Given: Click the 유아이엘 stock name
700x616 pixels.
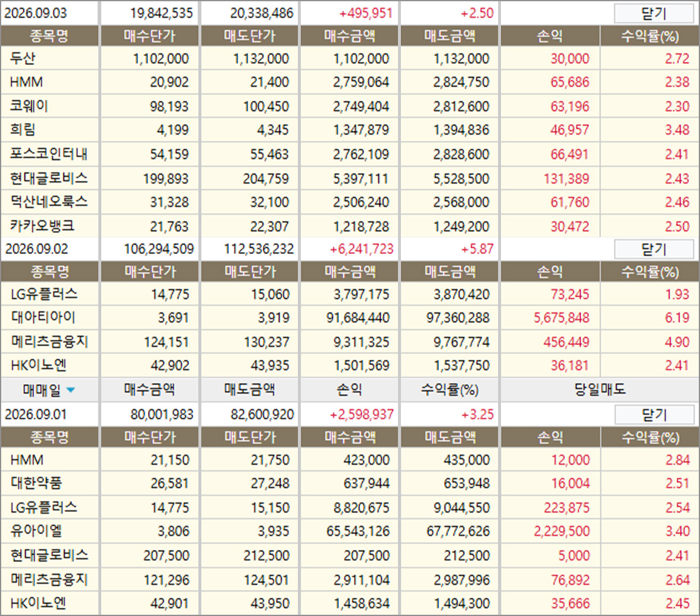Looking at the screenshot, I should pos(36,531).
